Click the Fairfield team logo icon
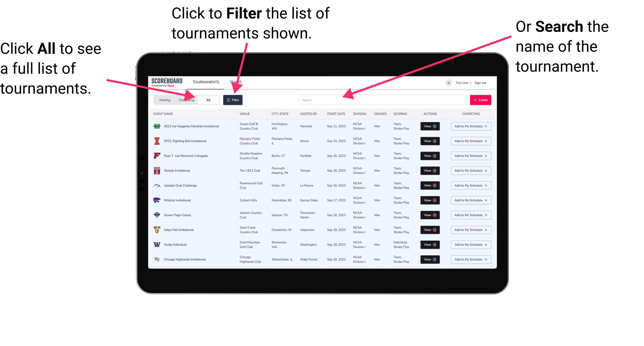Image resolution: width=644 pixels, height=346 pixels. [157, 156]
